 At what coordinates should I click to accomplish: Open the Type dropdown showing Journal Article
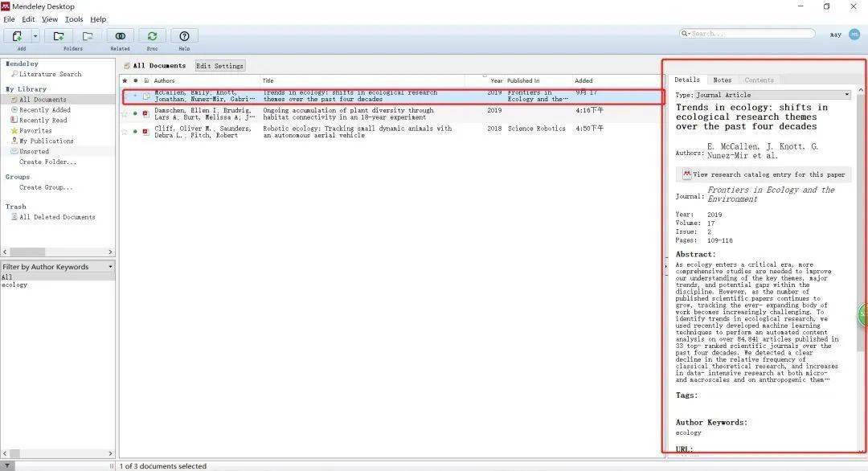point(773,95)
